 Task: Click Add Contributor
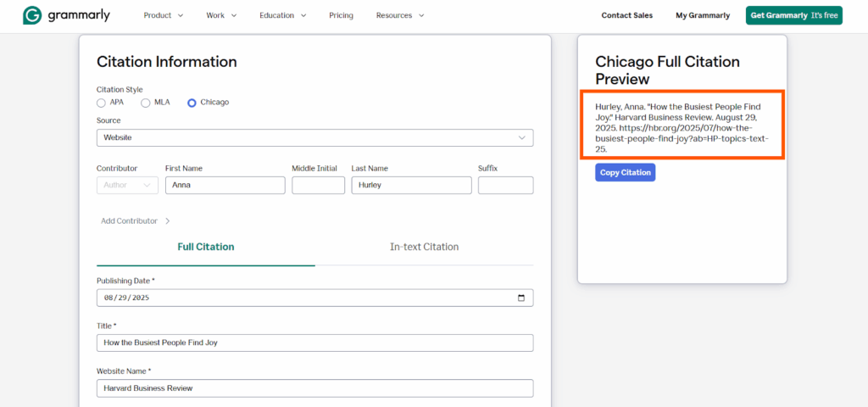point(135,221)
